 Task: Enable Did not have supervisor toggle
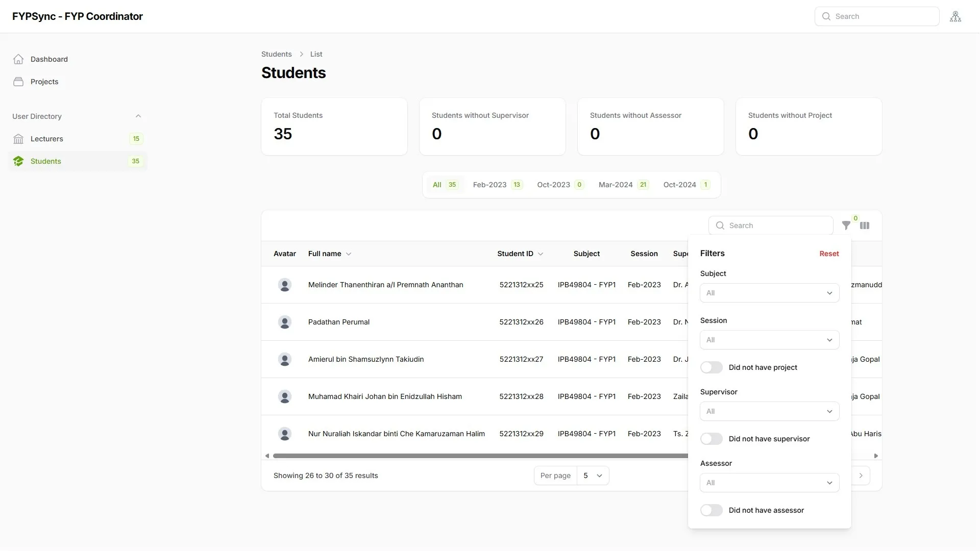pyautogui.click(x=711, y=439)
